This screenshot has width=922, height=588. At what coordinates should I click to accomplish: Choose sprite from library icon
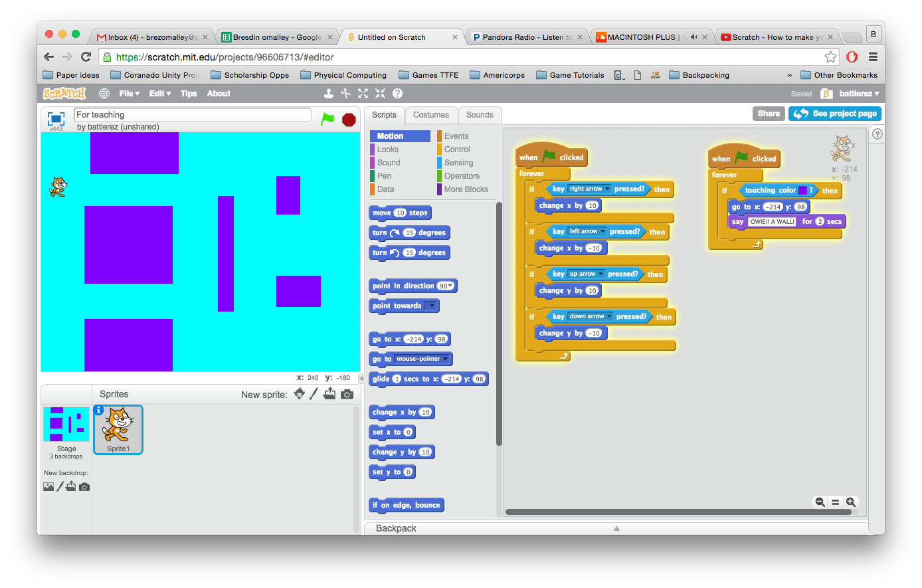point(300,393)
